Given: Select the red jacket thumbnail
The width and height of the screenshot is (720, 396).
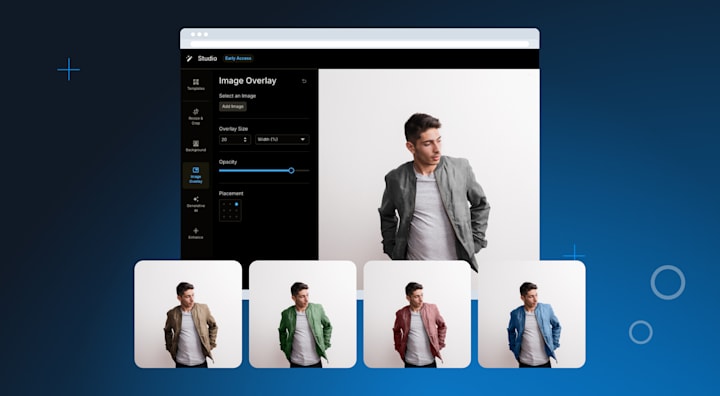Looking at the screenshot, I should coord(417,314).
